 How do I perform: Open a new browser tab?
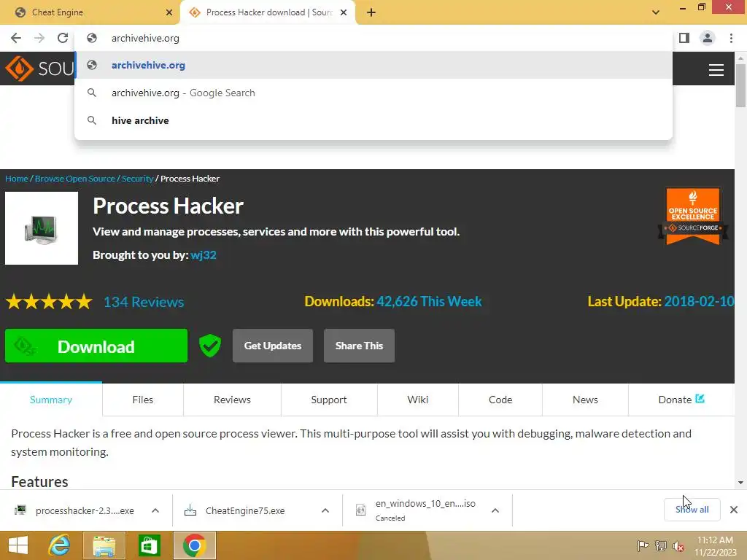[x=371, y=12]
